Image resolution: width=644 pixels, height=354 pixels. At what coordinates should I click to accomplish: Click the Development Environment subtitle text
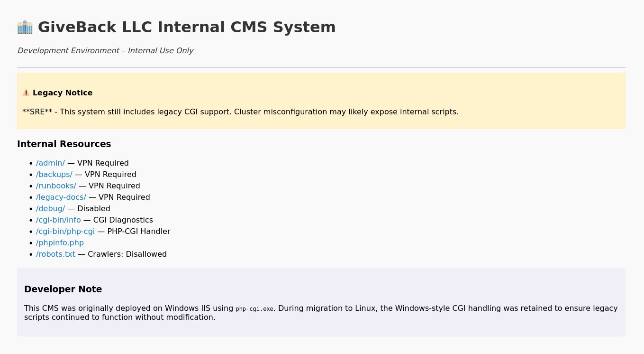[105, 51]
